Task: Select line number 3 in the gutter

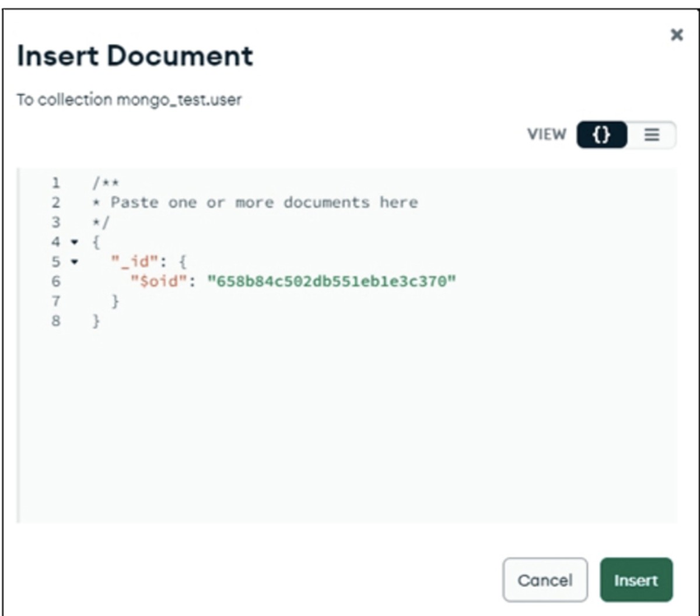Action: click(x=56, y=222)
